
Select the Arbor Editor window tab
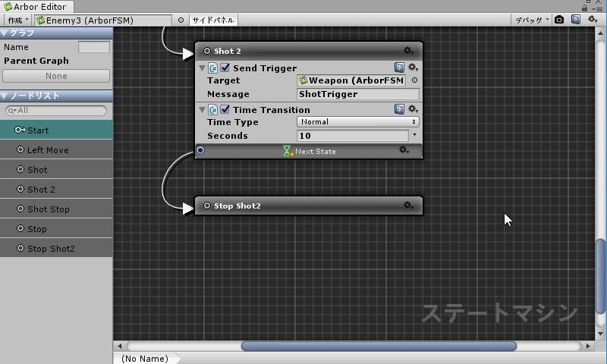(36, 7)
